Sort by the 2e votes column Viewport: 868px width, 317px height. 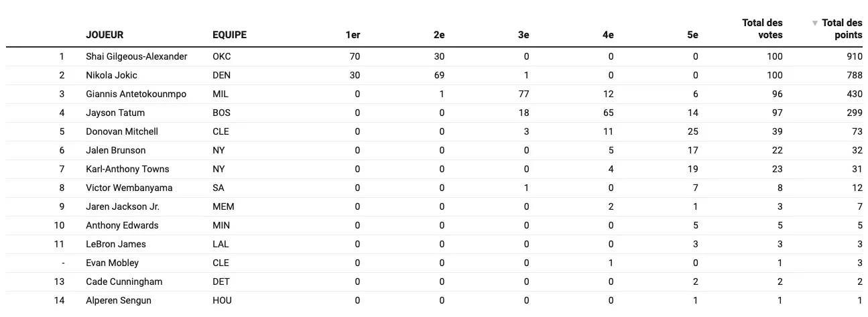[439, 35]
